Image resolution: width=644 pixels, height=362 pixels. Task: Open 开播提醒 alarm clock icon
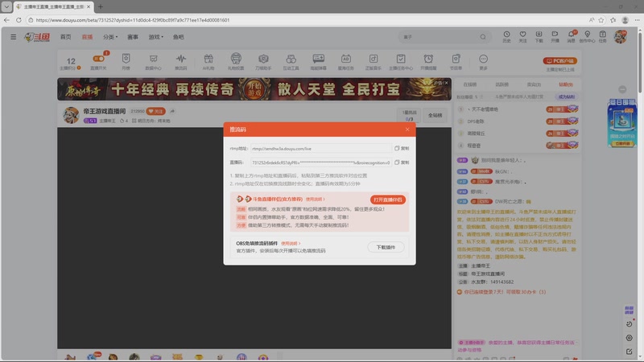coord(428,62)
